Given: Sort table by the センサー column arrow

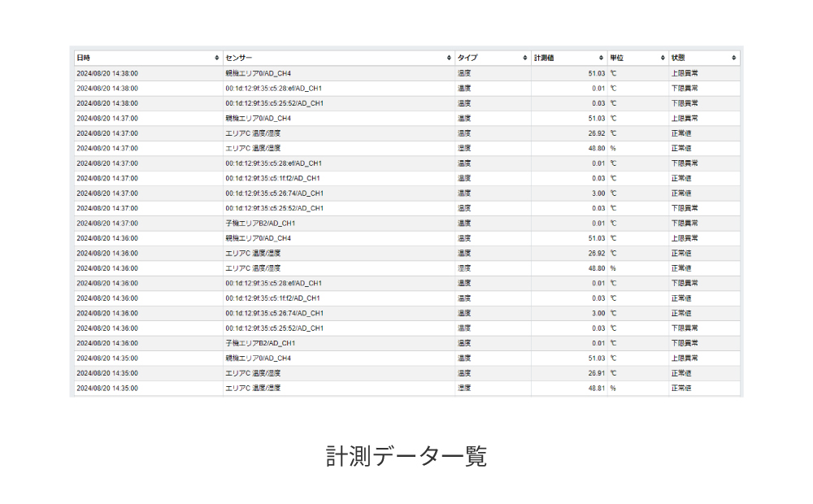Looking at the screenshot, I should click(449, 58).
